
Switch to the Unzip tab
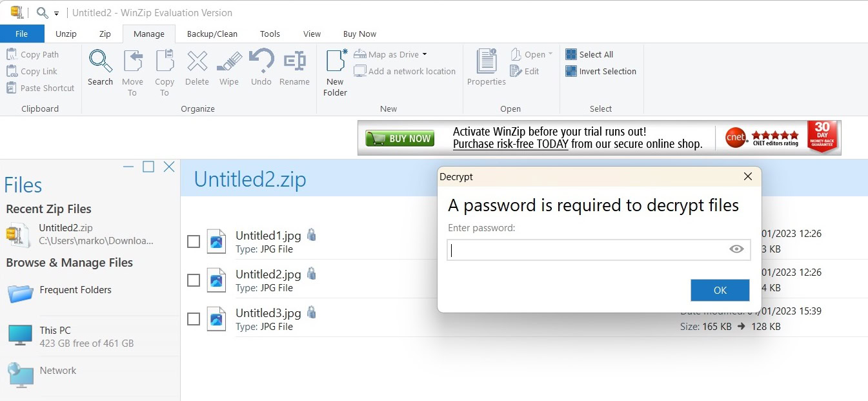[66, 34]
